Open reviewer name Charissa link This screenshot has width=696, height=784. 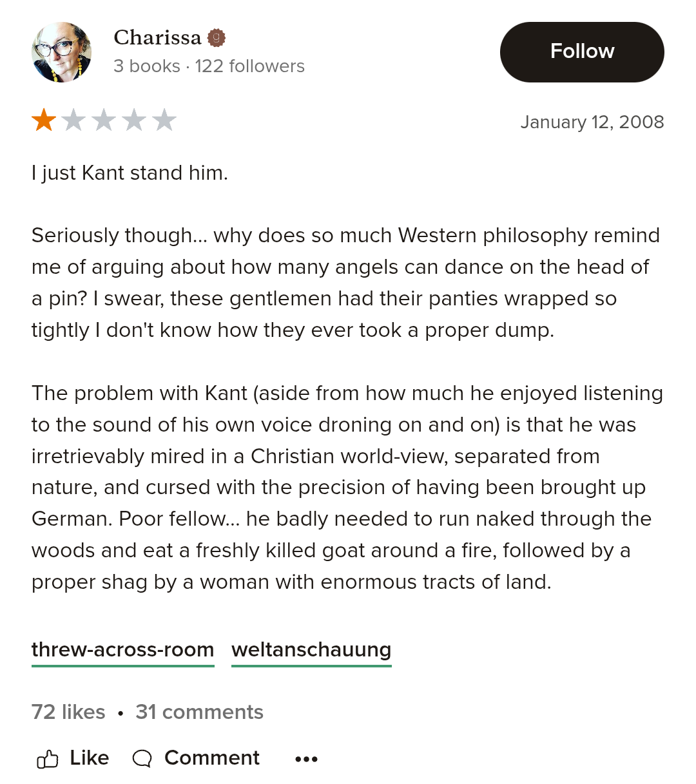[157, 38]
